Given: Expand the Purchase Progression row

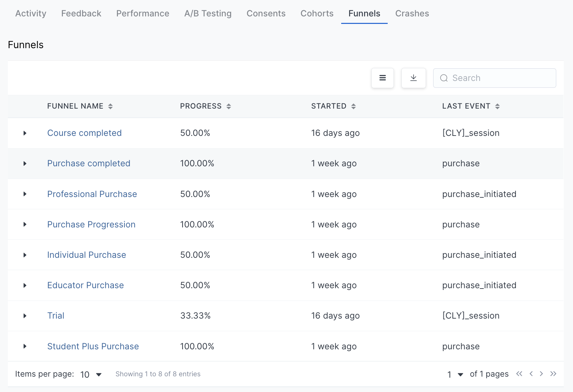Looking at the screenshot, I should pyautogui.click(x=25, y=224).
